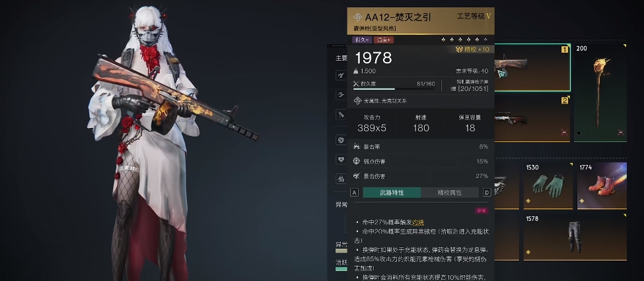Viewport: 644px width, 281px height.
Task: Select the red boots slot 1774
Action: (x=602, y=185)
